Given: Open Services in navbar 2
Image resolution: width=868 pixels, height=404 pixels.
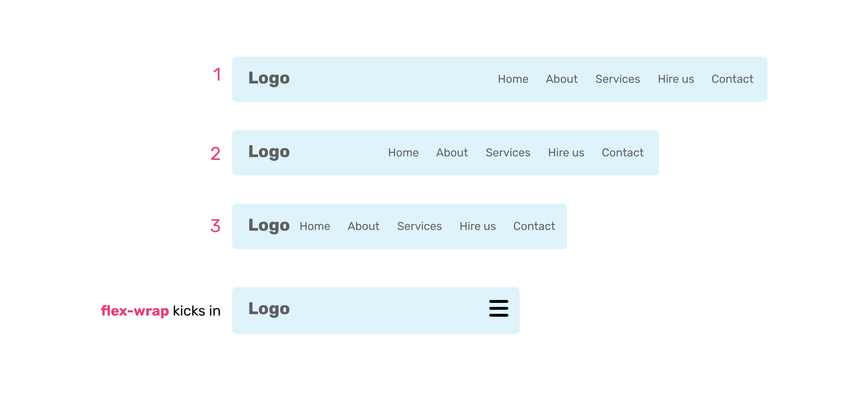Looking at the screenshot, I should pos(508,152).
